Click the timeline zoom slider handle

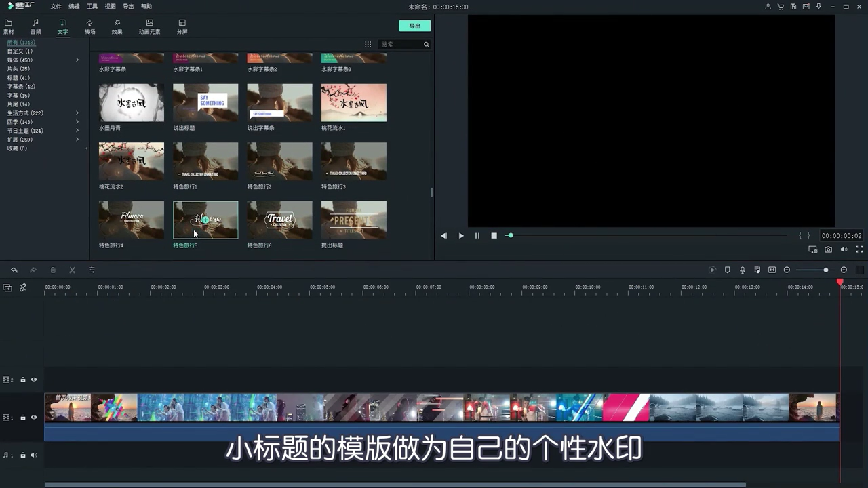tap(825, 270)
